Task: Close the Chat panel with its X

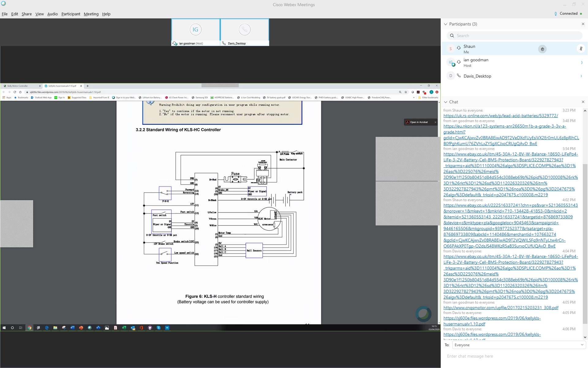Action: pos(583,102)
